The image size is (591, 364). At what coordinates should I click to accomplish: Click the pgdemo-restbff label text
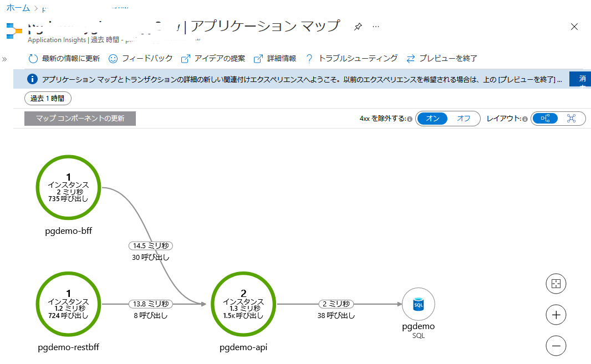coord(68,347)
